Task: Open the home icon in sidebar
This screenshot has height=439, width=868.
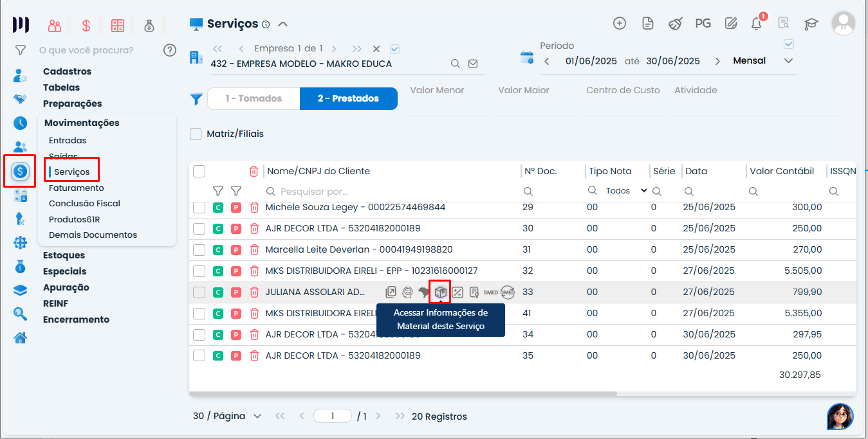Action: click(x=21, y=337)
